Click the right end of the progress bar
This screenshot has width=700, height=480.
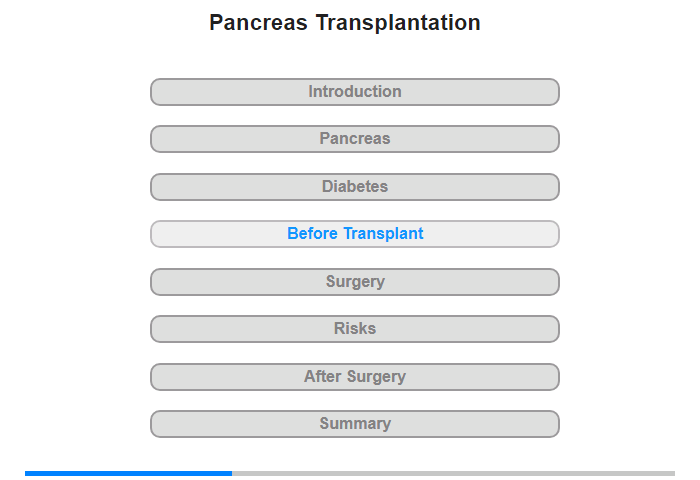[x=672, y=473]
